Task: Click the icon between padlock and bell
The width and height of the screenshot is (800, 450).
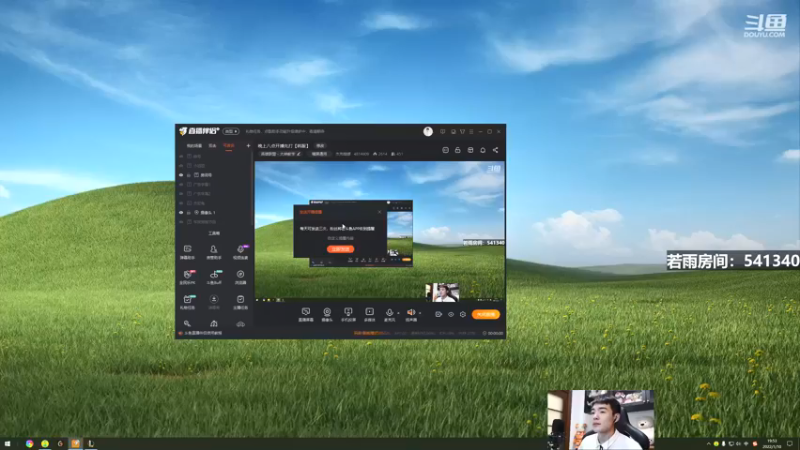Action: (470, 150)
